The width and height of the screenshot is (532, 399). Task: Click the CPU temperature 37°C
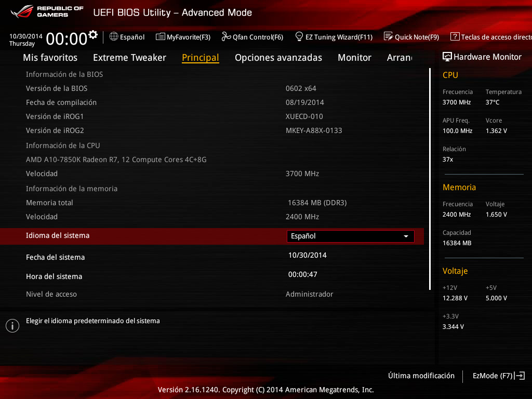point(493,102)
